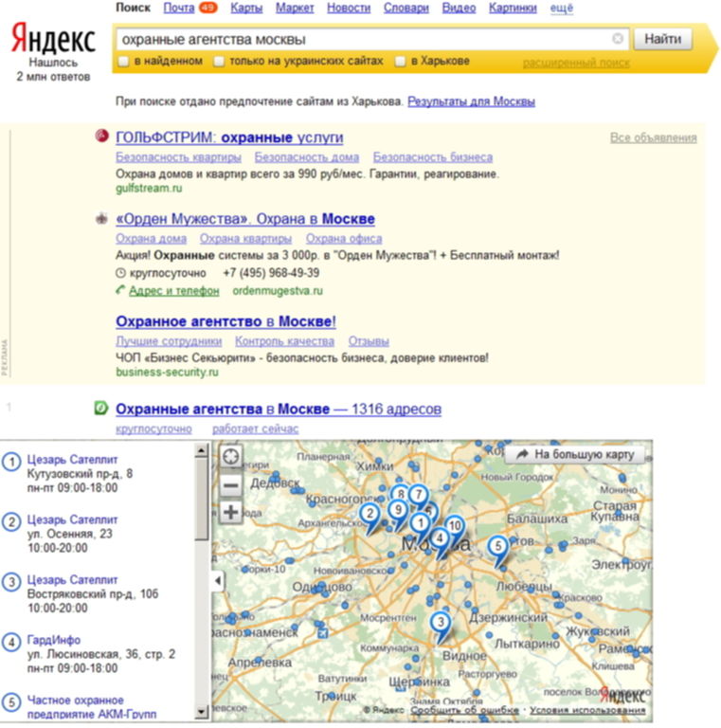Click 'Условия использования' on map
The width and height of the screenshot is (721, 728).
pyautogui.click(x=587, y=710)
